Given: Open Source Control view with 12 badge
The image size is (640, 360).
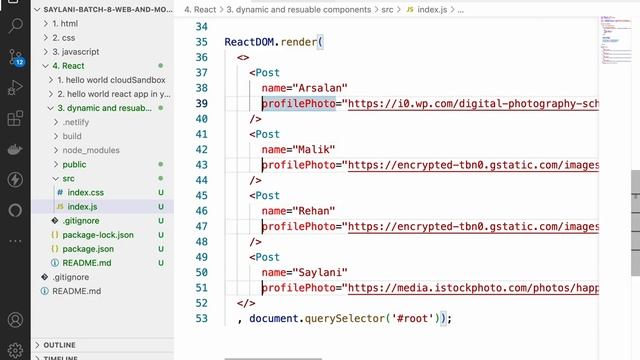Looking at the screenshot, I should coord(15,57).
